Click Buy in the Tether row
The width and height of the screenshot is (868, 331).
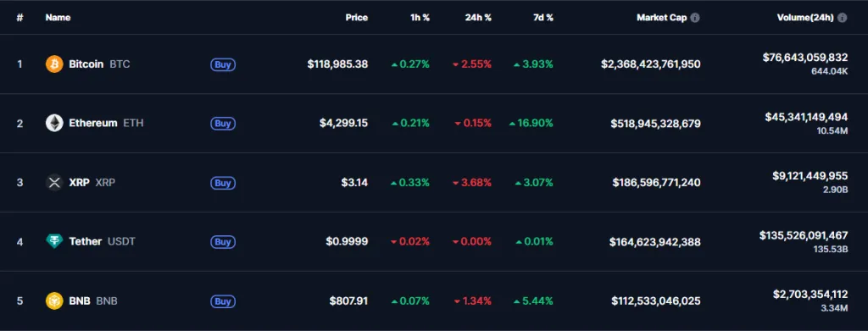point(223,242)
